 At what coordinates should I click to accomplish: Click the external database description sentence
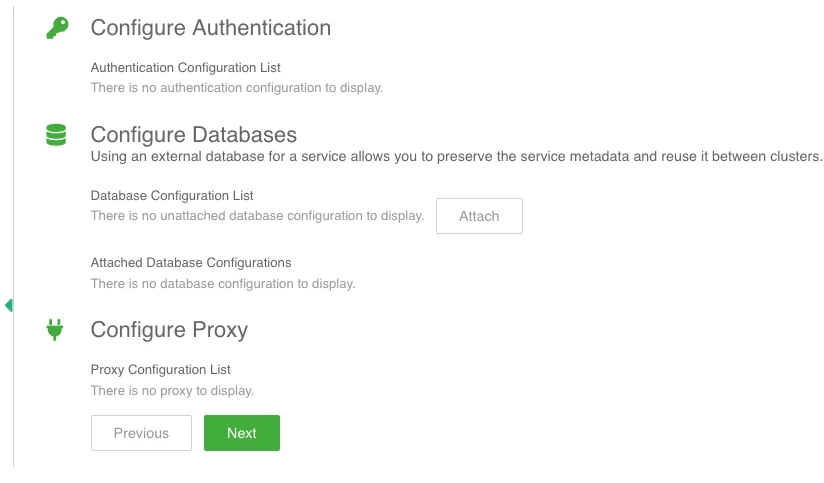(456, 157)
